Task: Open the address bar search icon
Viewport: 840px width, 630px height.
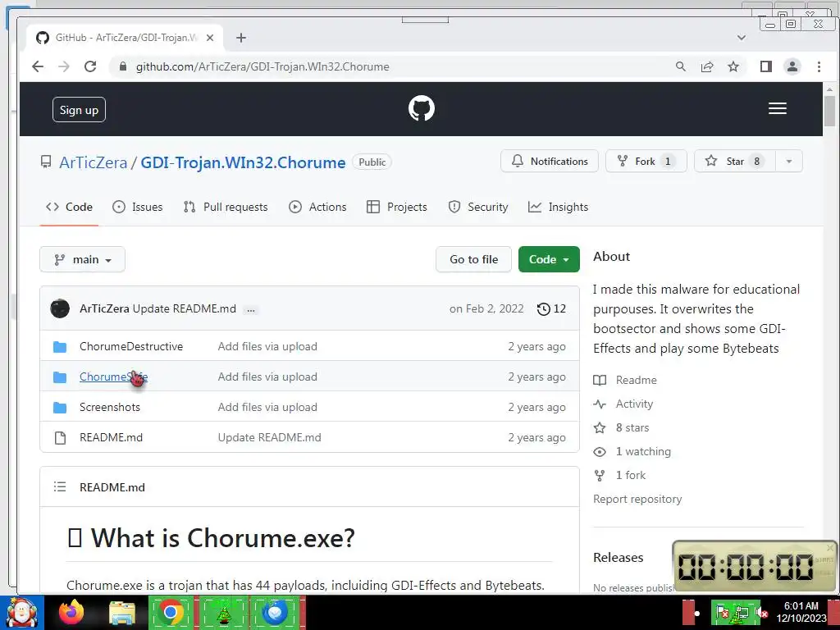Action: click(680, 66)
